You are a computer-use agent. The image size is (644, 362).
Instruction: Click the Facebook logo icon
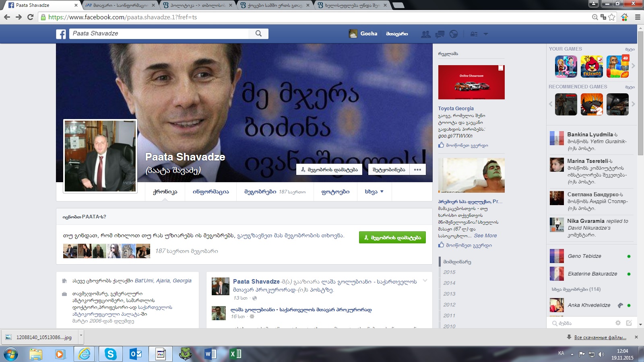click(61, 34)
